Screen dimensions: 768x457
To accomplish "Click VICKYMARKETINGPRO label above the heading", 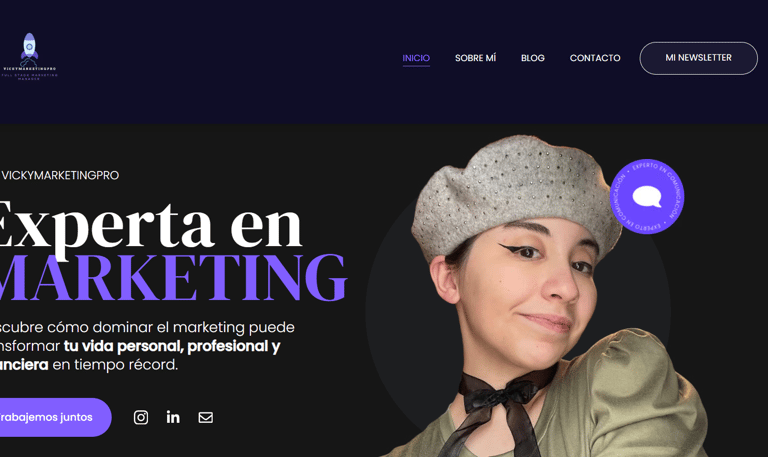I will (x=60, y=175).
